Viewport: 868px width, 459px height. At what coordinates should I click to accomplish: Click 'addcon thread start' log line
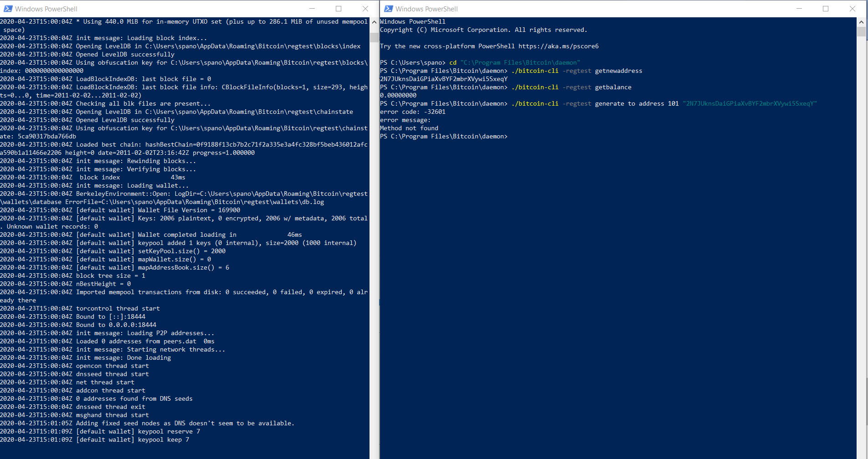pos(73,390)
